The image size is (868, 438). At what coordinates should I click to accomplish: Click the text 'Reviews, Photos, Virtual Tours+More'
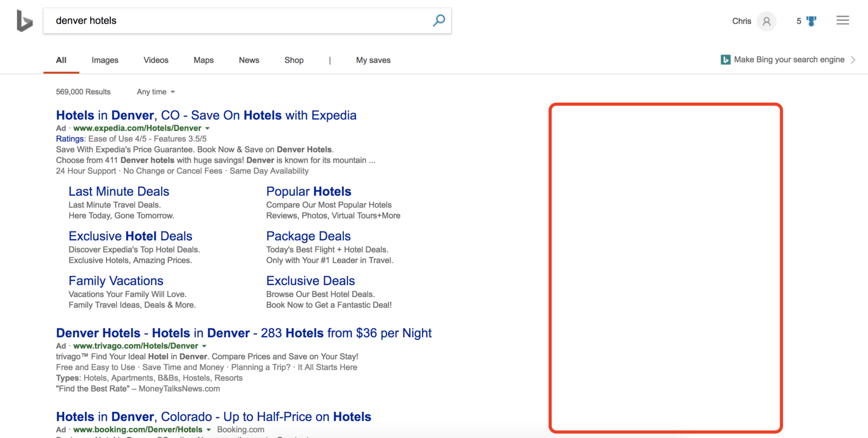[333, 216]
